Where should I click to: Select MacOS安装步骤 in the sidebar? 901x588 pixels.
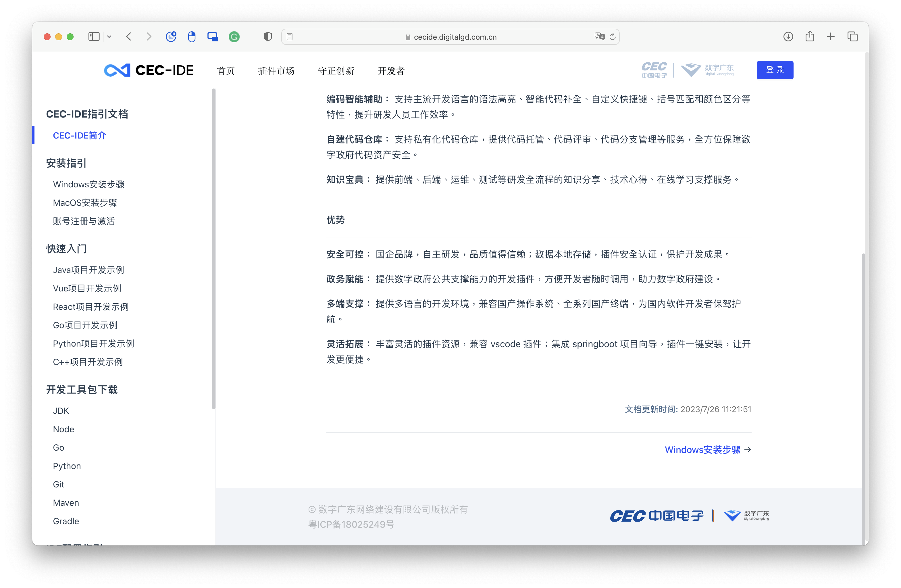tap(85, 203)
